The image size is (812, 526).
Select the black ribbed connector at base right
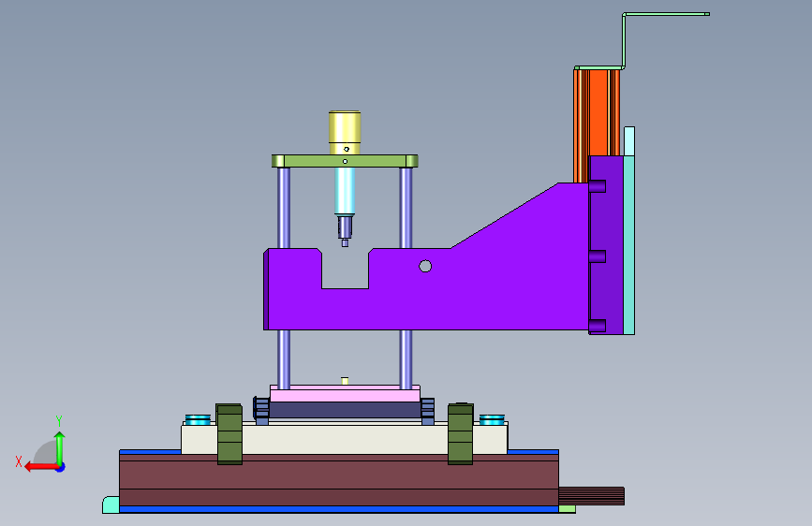pyautogui.click(x=591, y=495)
